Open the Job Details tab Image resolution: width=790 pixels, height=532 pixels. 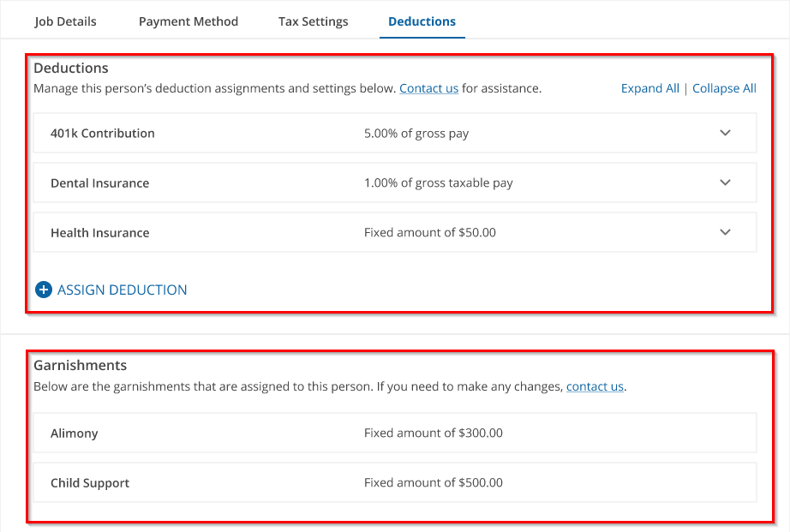pyautogui.click(x=65, y=21)
